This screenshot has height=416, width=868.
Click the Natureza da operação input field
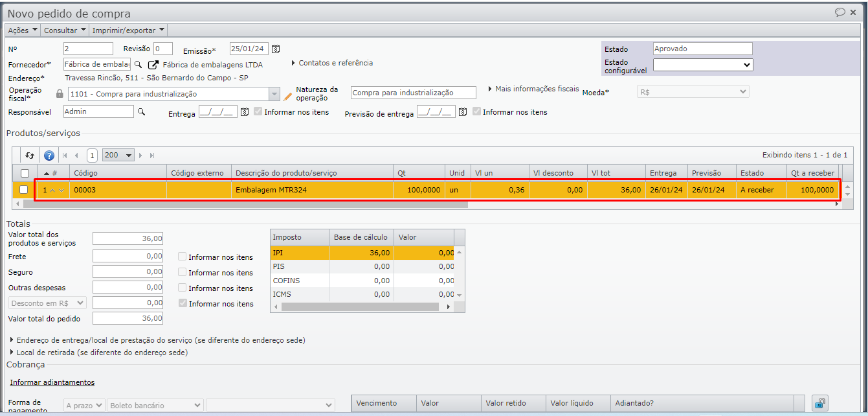coord(413,93)
